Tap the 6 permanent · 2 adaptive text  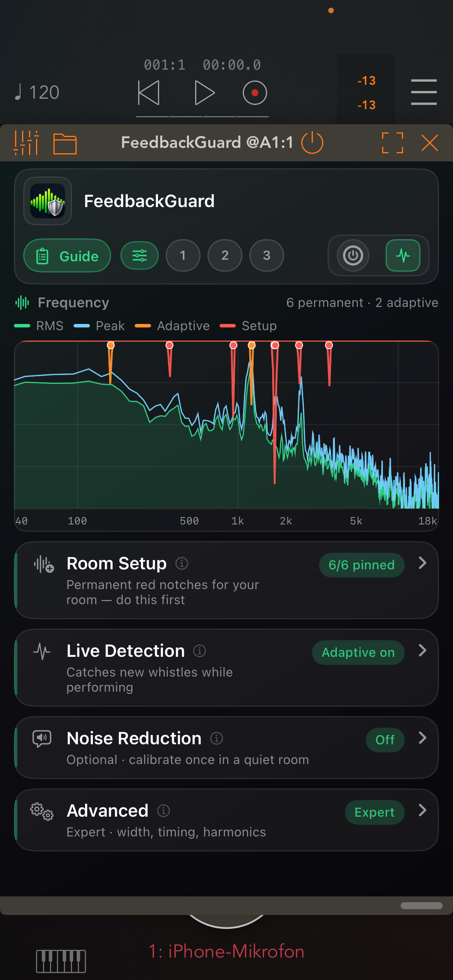(x=362, y=302)
